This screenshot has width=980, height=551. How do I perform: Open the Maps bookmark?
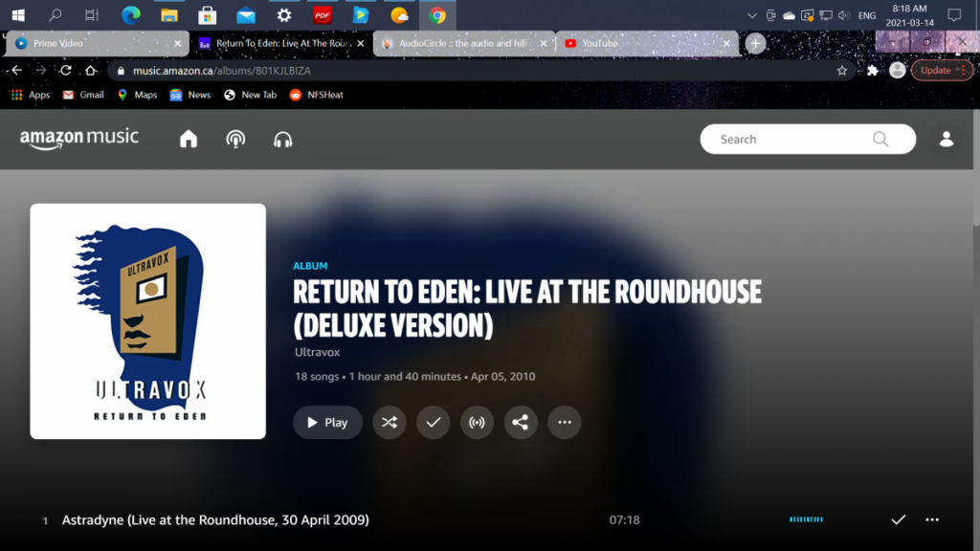137,95
